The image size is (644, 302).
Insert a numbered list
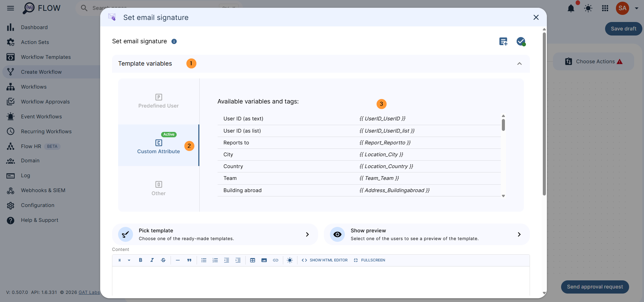pos(215,260)
